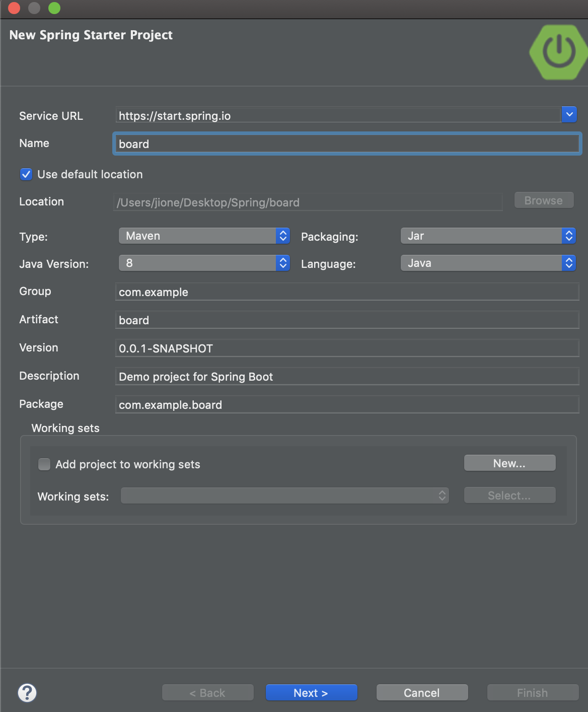The image size is (588, 712).
Task: Click the Select... working sets button
Action: pyautogui.click(x=510, y=495)
